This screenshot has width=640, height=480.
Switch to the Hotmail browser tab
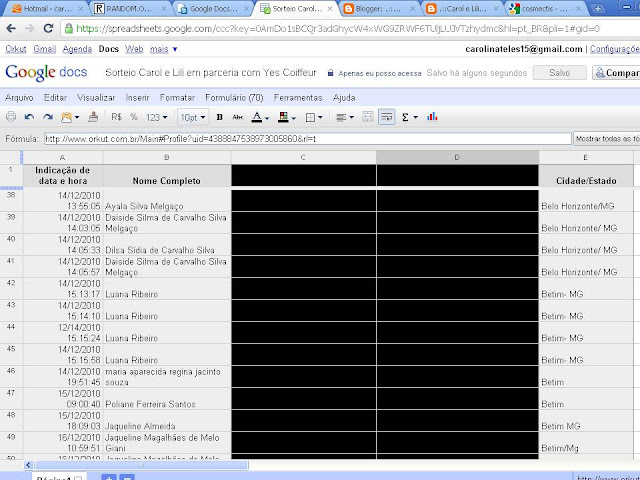click(47, 8)
